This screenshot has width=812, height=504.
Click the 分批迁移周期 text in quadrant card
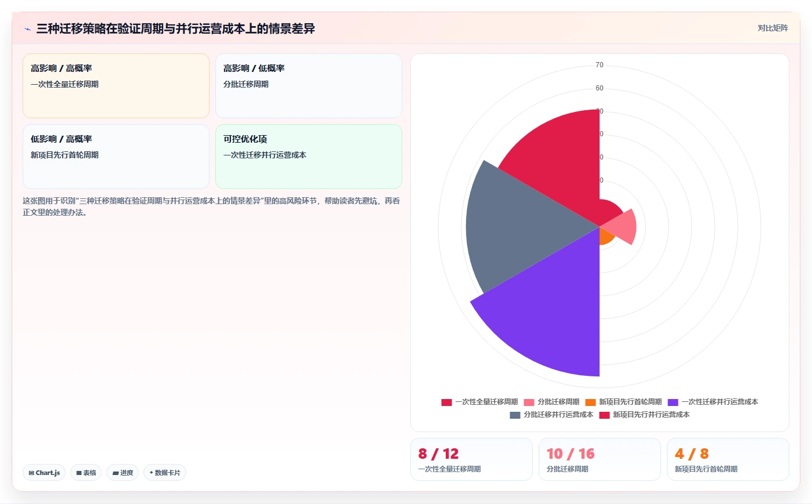(246, 84)
